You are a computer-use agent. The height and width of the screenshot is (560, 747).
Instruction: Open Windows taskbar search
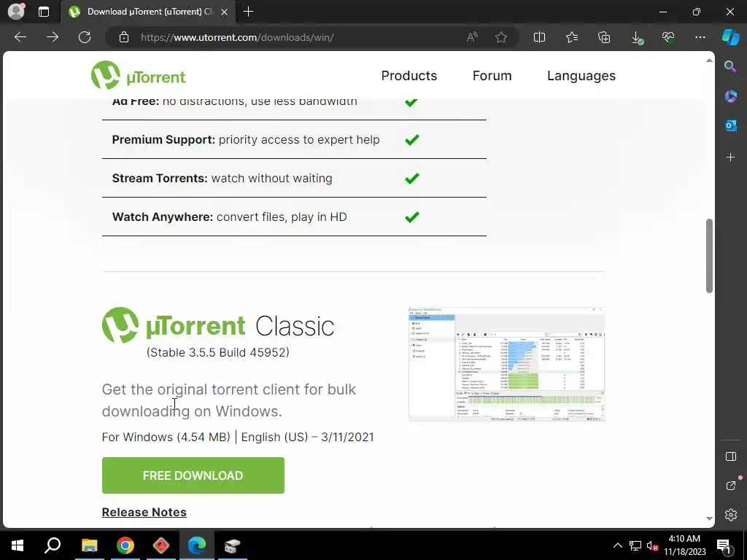pyautogui.click(x=53, y=545)
